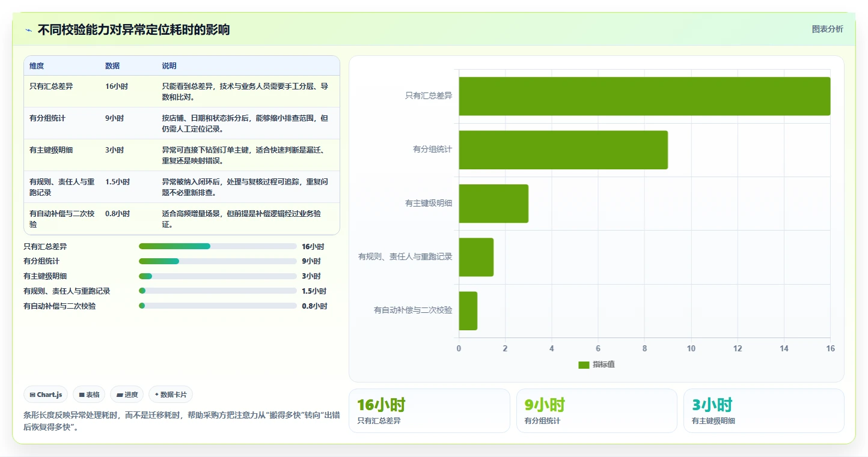Open the 9小时 data card
868x457 pixels.
click(596, 411)
